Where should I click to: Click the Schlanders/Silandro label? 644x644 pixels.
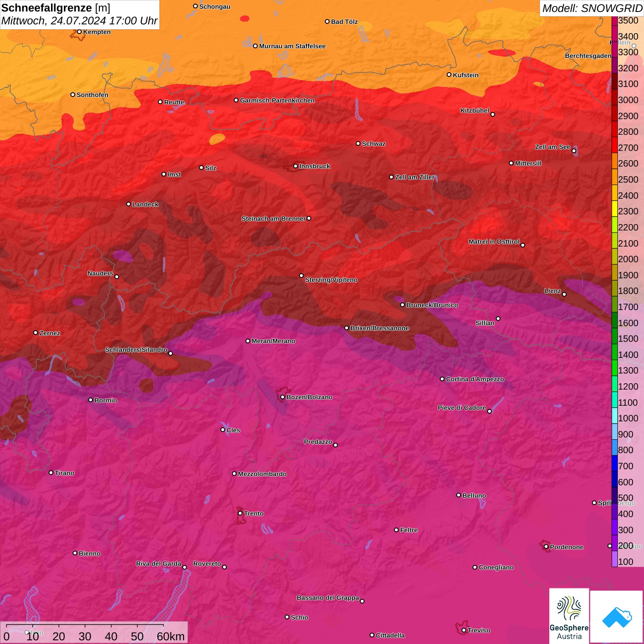(136, 350)
